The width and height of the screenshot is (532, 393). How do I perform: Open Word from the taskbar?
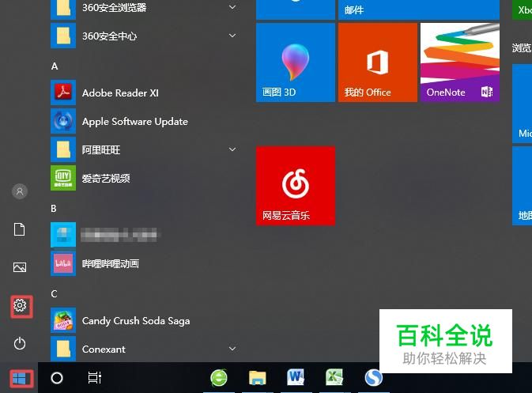point(296,377)
